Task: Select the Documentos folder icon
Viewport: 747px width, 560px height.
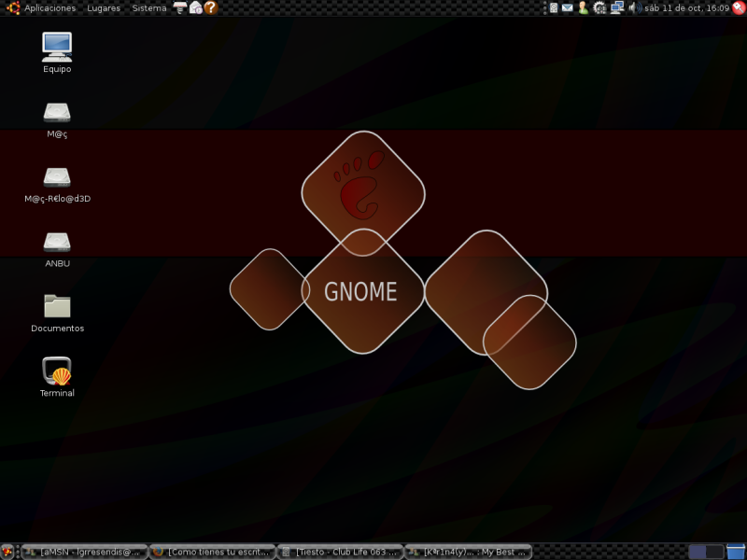Action: click(57, 314)
